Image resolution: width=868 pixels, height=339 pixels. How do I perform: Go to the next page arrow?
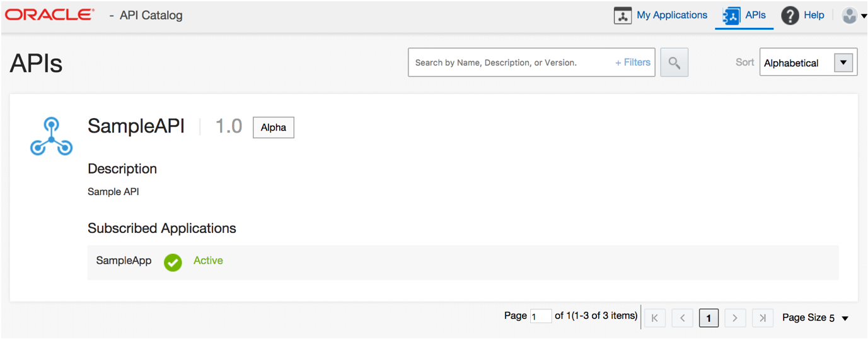pyautogui.click(x=735, y=318)
